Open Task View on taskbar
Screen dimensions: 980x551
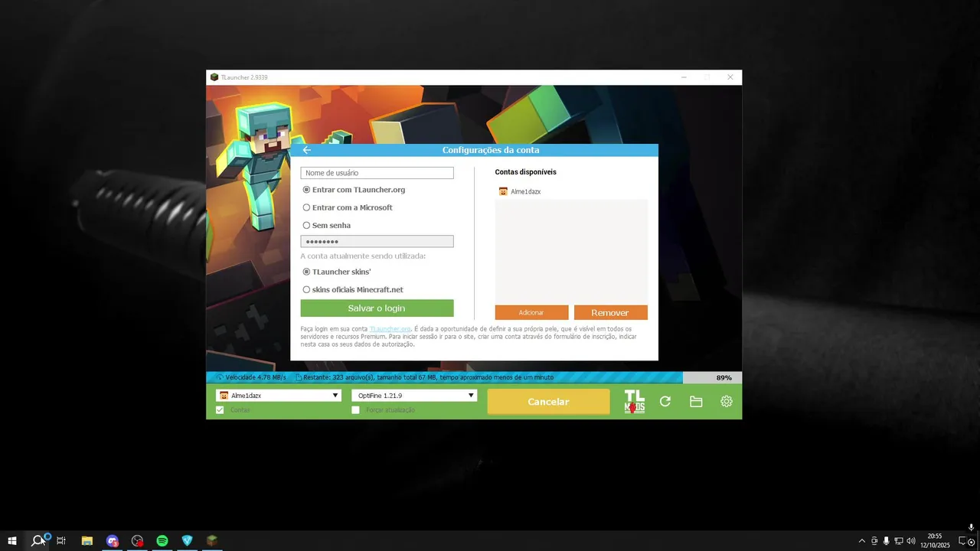point(61,541)
